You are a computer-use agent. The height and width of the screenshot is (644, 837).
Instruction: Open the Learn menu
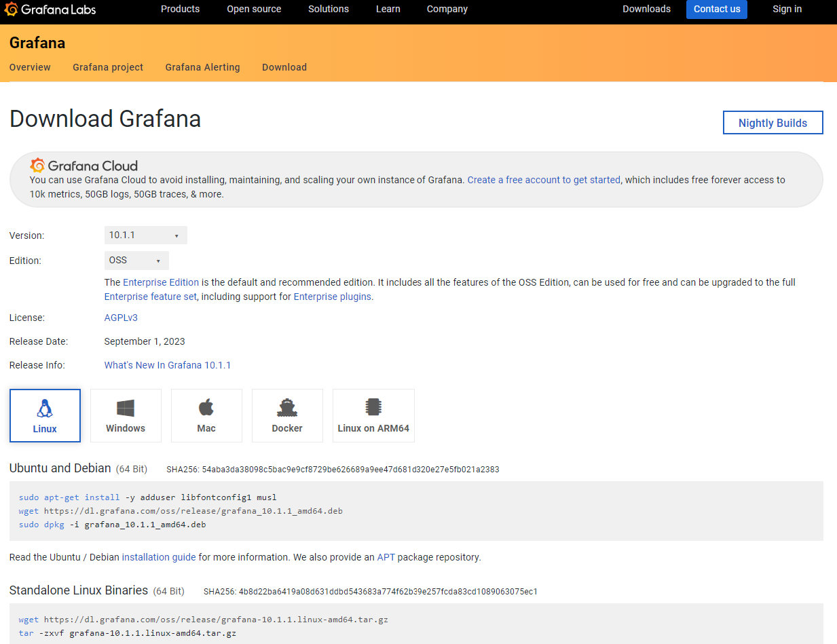388,9
